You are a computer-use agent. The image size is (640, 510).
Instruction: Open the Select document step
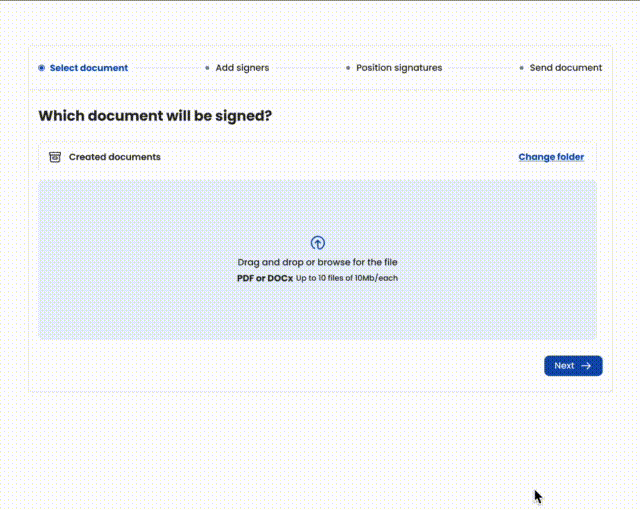point(89,68)
